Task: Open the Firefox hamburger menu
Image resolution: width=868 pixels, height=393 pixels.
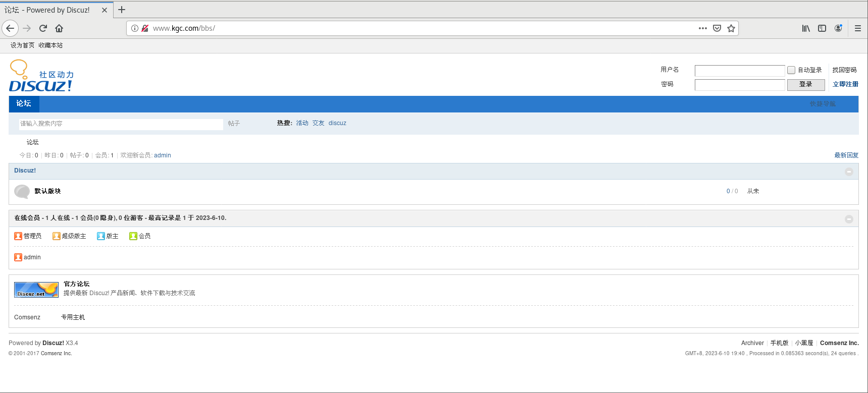Action: 857,28
